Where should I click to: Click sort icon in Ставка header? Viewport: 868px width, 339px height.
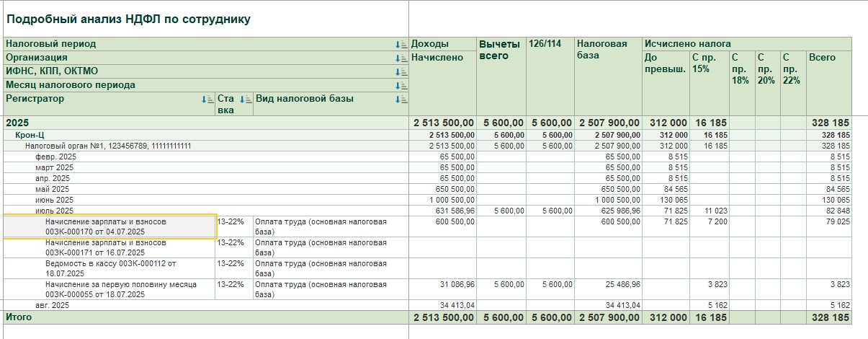pos(246,100)
